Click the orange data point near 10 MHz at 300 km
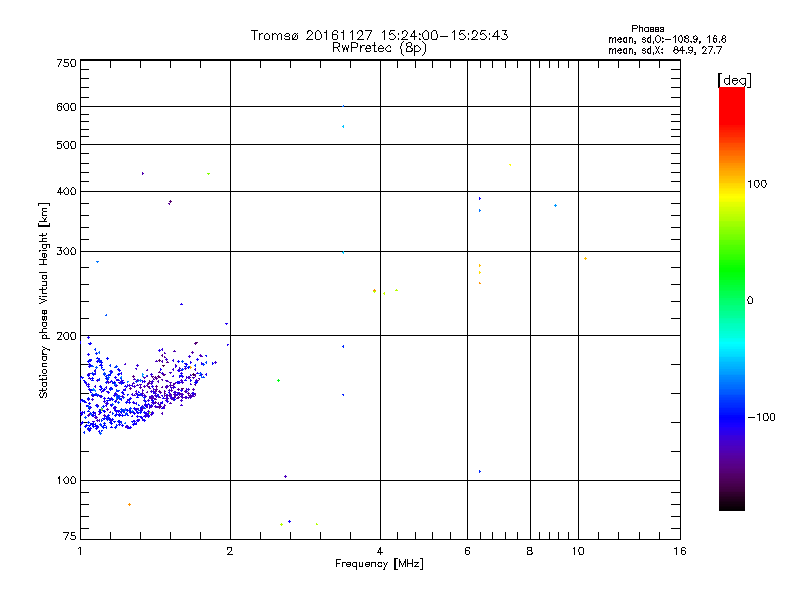The image size is (800, 600). pos(585,259)
